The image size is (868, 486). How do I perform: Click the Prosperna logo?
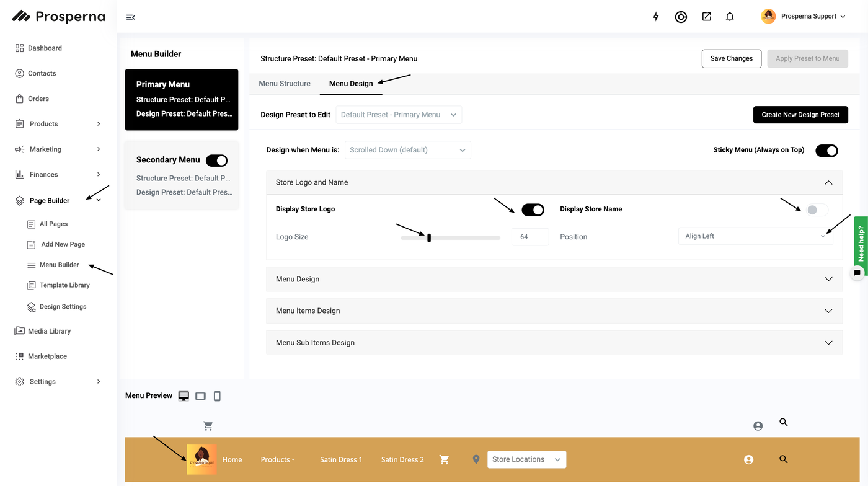pyautogui.click(x=59, y=17)
